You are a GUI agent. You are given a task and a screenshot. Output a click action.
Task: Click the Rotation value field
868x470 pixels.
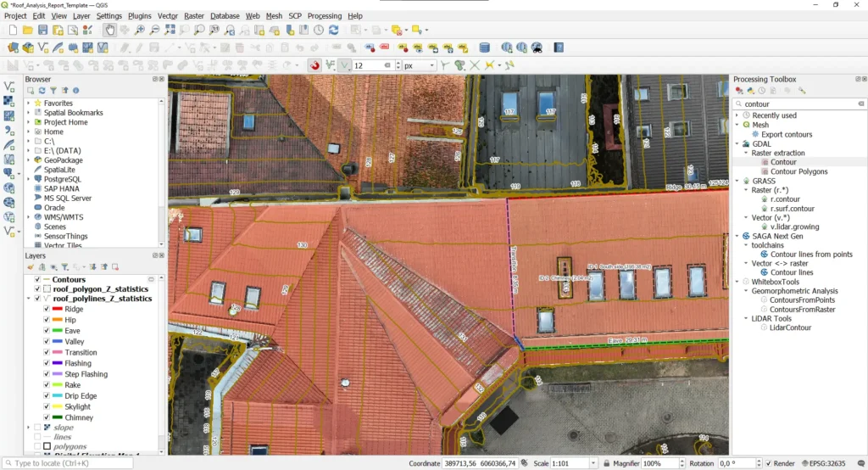737,463
